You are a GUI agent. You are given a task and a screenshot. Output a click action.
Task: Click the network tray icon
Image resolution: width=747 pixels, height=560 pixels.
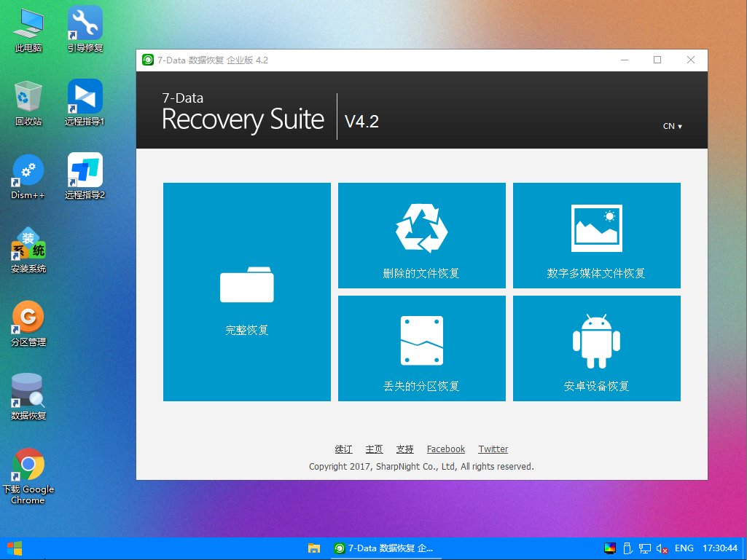[645, 548]
